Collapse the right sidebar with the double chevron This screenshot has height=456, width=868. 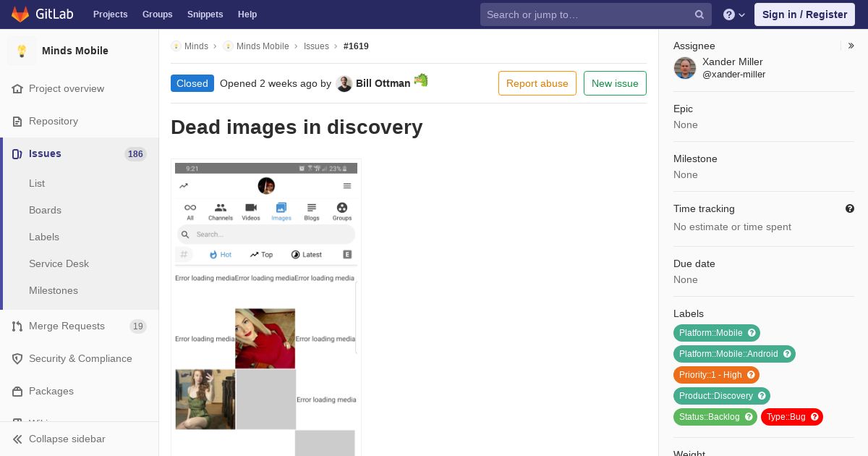[851, 46]
